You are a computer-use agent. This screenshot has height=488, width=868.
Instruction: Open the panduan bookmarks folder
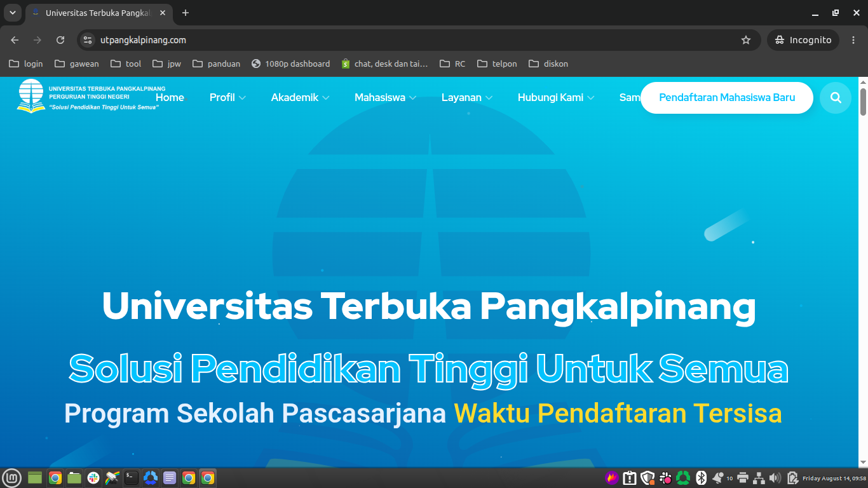coord(217,64)
